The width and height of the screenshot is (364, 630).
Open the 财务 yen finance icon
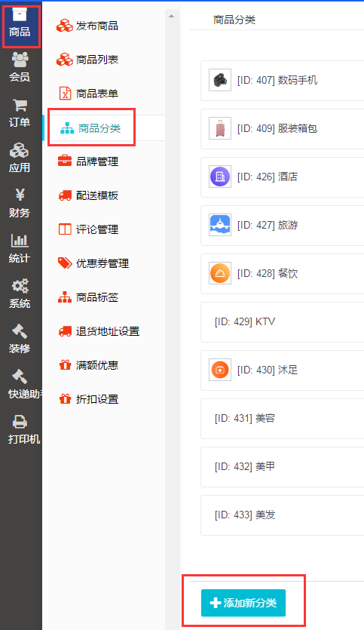[20, 195]
